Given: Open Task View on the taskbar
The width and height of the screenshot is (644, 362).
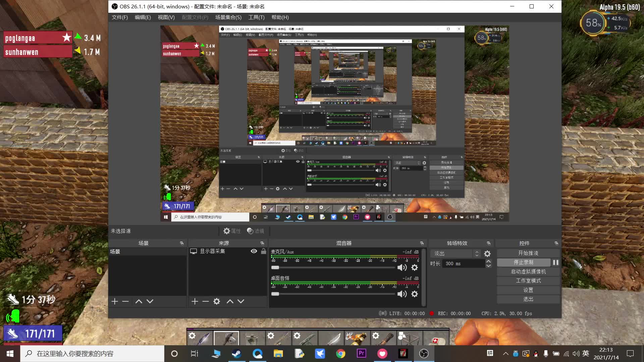Looking at the screenshot, I should point(195,354).
